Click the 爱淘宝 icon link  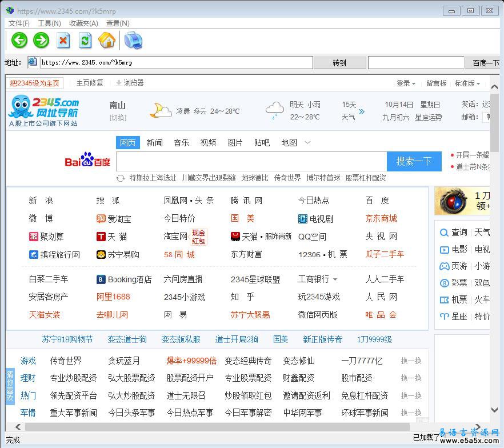point(101,218)
